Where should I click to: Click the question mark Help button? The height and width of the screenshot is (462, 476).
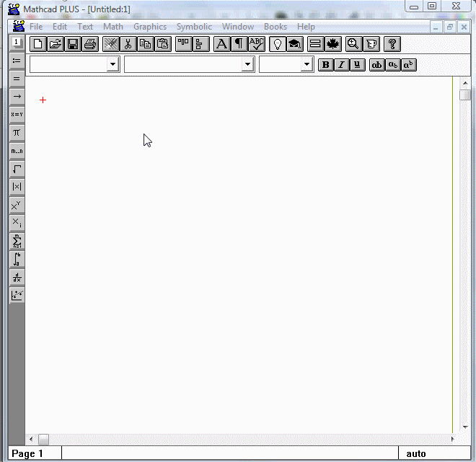click(x=392, y=44)
